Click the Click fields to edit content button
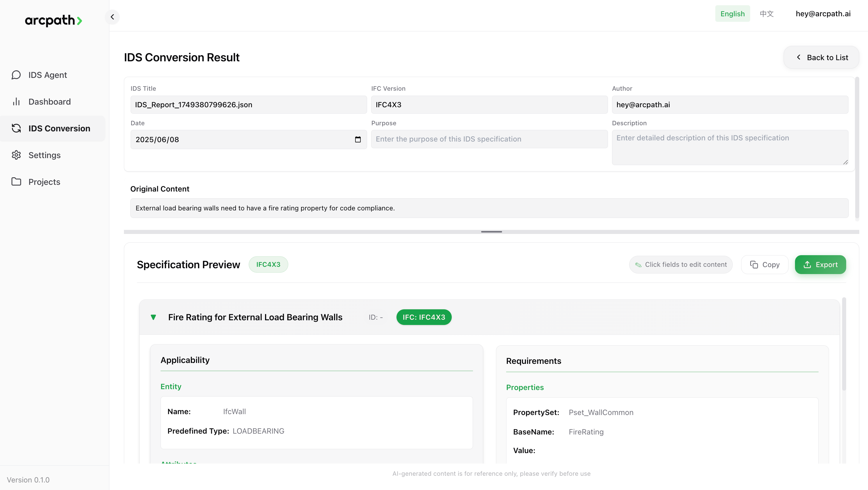868x490 pixels. coord(680,264)
